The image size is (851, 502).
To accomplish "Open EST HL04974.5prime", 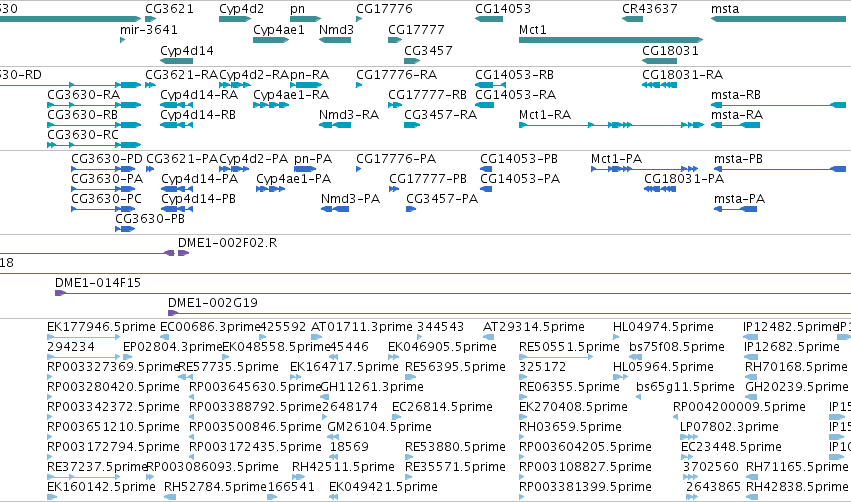I will 663,327.
